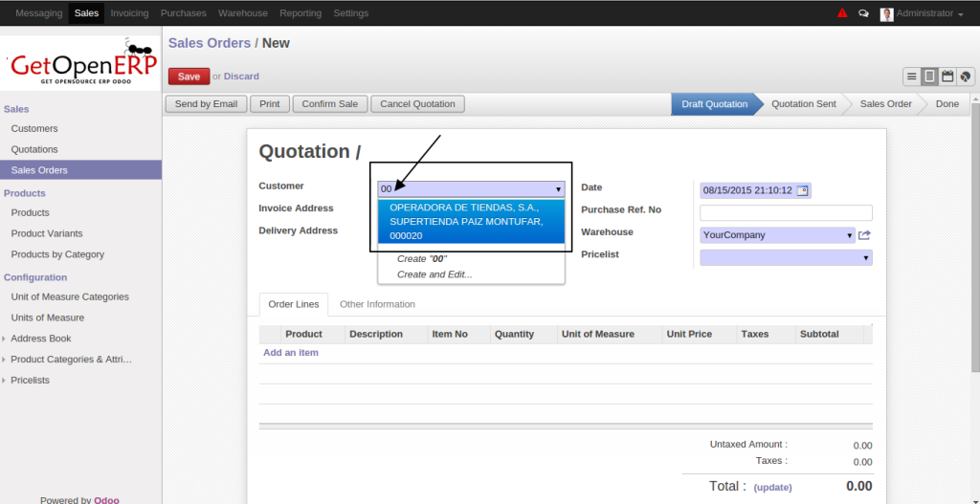This screenshot has height=504, width=980.
Task: Switch to Other Information tab
Action: [377, 304]
